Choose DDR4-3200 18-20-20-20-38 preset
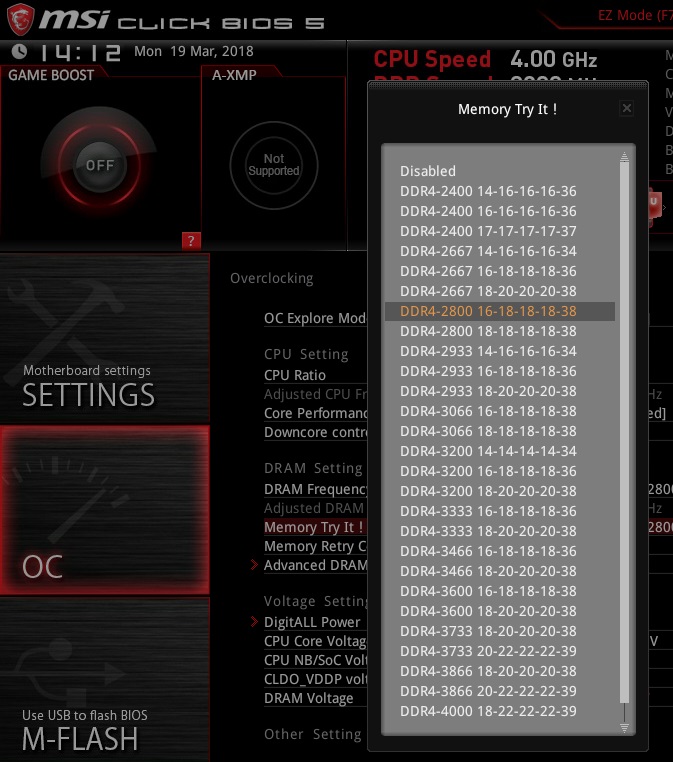This screenshot has width=673, height=762. pos(488,491)
